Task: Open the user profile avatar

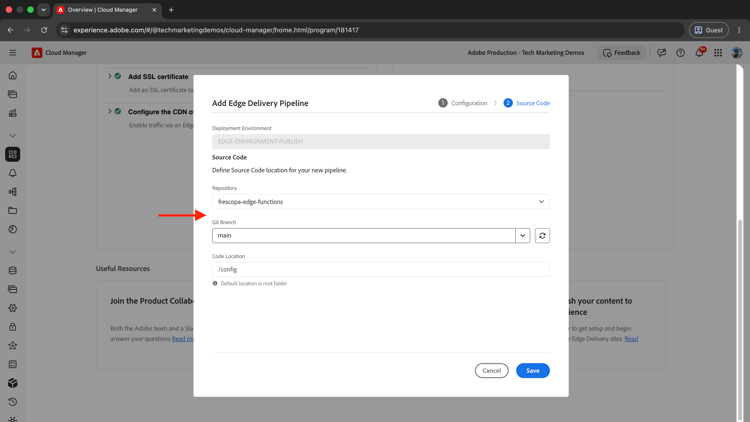Action: 737,53
